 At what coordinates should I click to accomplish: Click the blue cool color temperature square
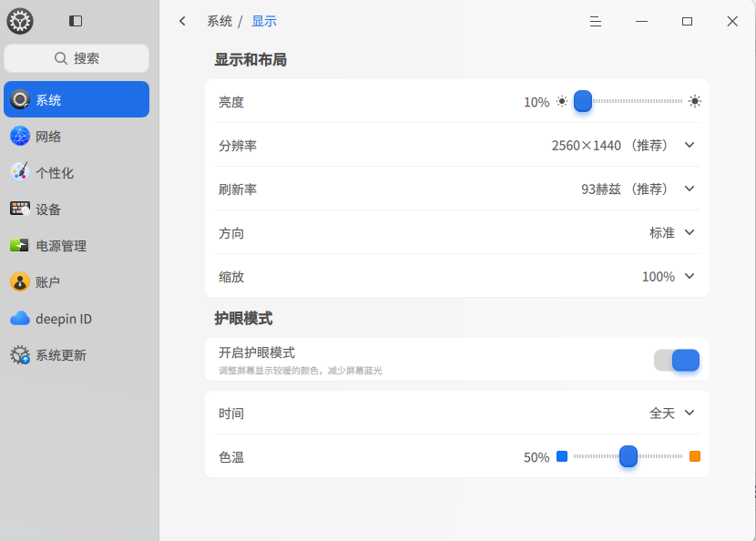coord(562,456)
